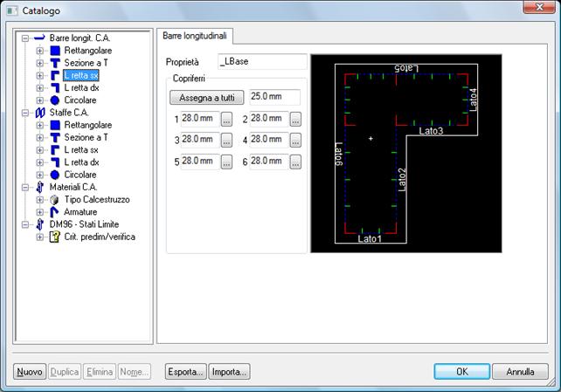The width and height of the screenshot is (561, 392).
Task: Click the 25.0 mm copriferro input field
Action: [x=274, y=97]
